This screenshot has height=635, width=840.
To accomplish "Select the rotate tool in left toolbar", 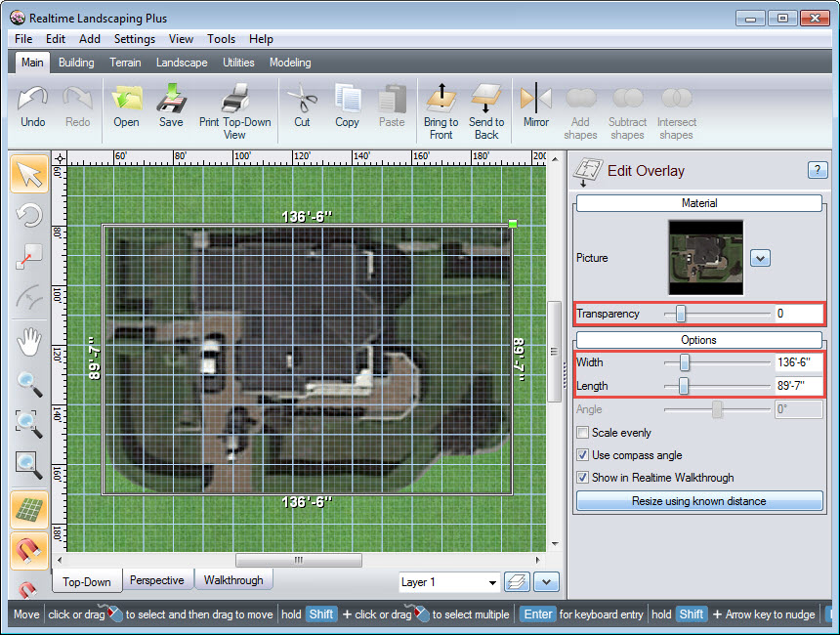I will click(29, 216).
